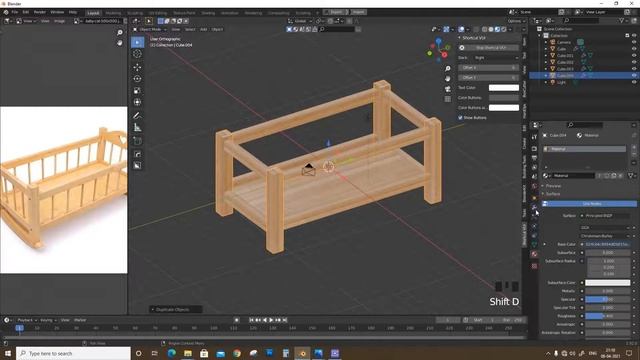Toggle visibility of Light in outliner
Viewport: 640px width, 360px height.
pos(634,82)
